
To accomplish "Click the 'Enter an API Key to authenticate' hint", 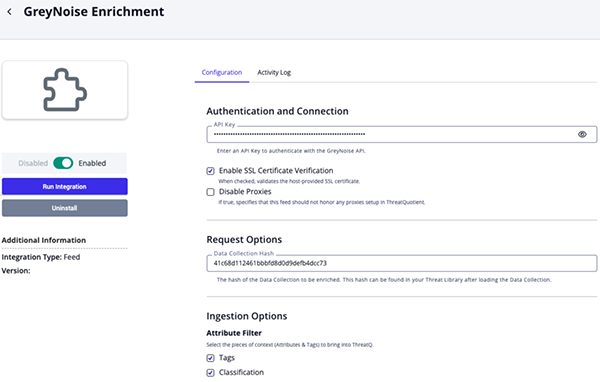I will [291, 151].
